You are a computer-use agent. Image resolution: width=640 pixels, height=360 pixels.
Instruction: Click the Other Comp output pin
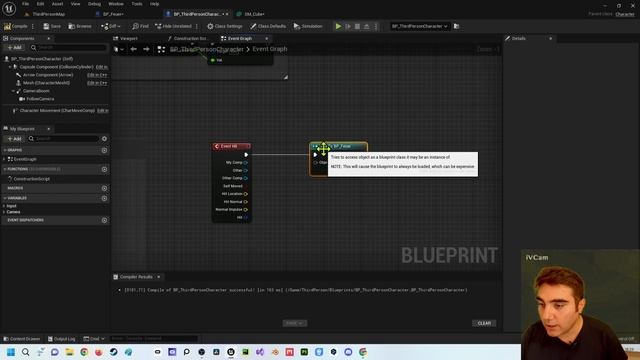[246, 178]
